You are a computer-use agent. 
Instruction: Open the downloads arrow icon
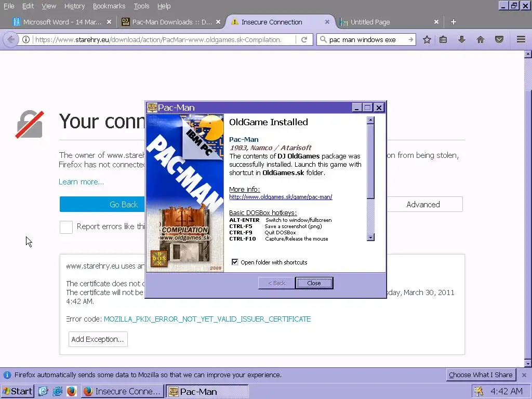tap(461, 39)
